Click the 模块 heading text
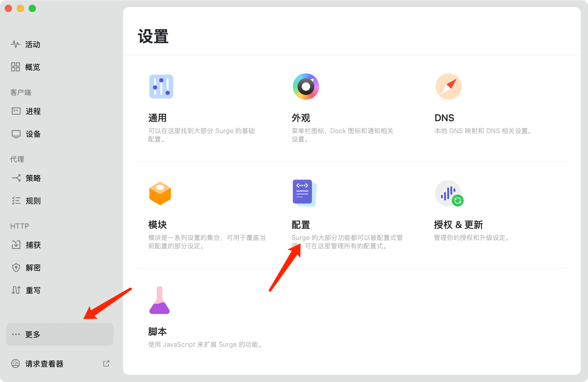 tap(157, 225)
